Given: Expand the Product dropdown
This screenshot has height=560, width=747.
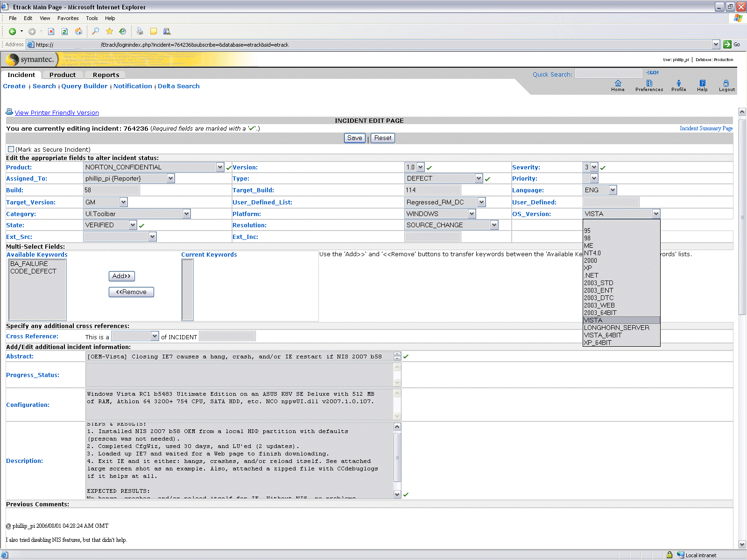Looking at the screenshot, I should [x=220, y=167].
